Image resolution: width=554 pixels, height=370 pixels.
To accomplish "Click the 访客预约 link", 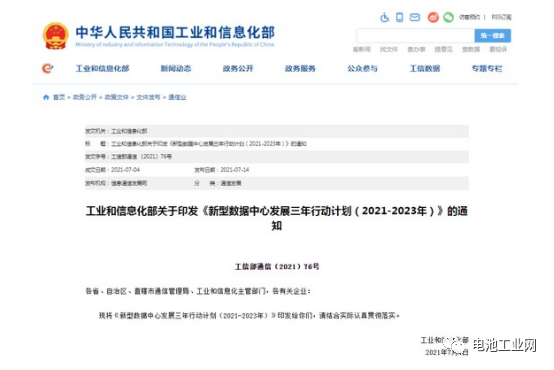I will 469,17.
